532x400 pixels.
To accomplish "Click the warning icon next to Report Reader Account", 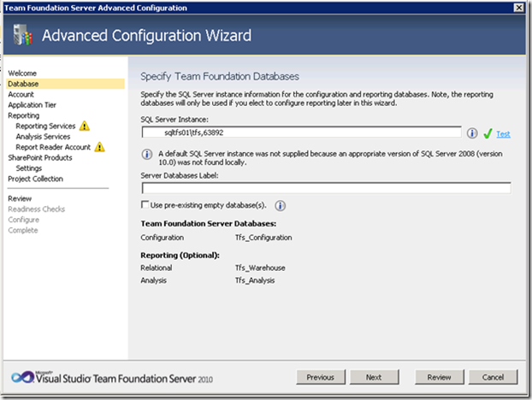I will (100, 147).
